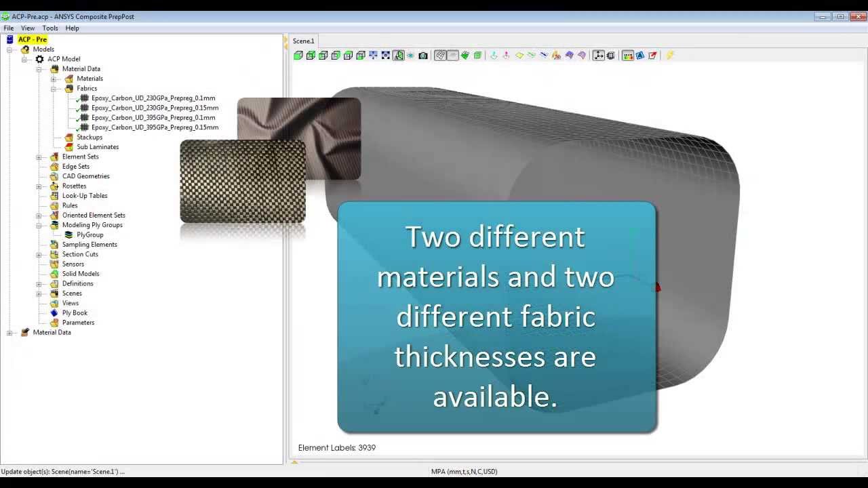Screen dimensions: 868x488
Task: Collapse the ACP Model tree node
Action: [x=24, y=59]
